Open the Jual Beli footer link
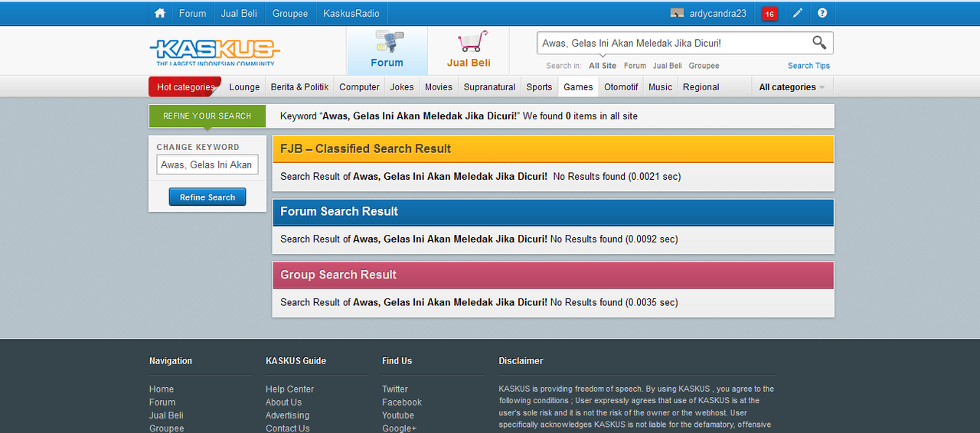Viewport: 980px width, 433px height. click(166, 415)
